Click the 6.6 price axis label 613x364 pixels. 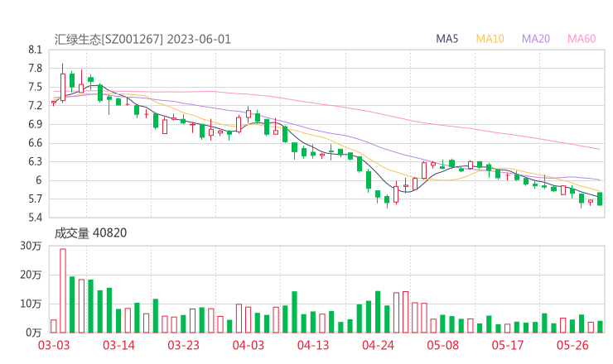pos(35,143)
